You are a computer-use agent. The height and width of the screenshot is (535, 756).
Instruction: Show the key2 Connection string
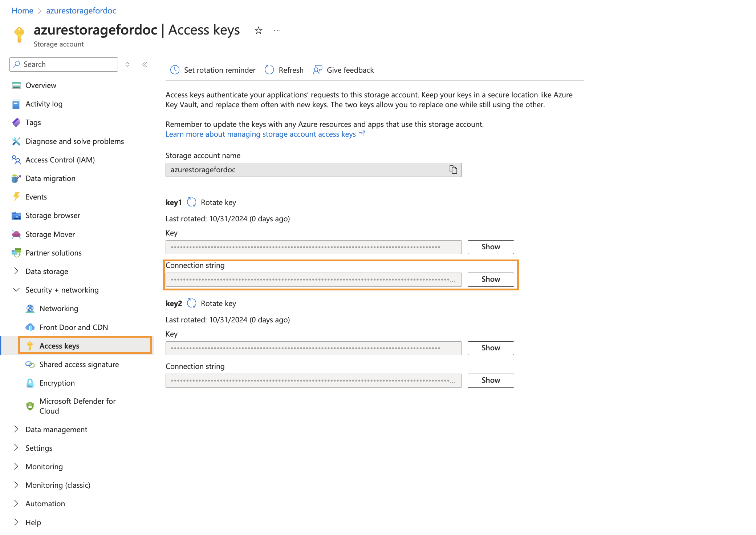490,380
